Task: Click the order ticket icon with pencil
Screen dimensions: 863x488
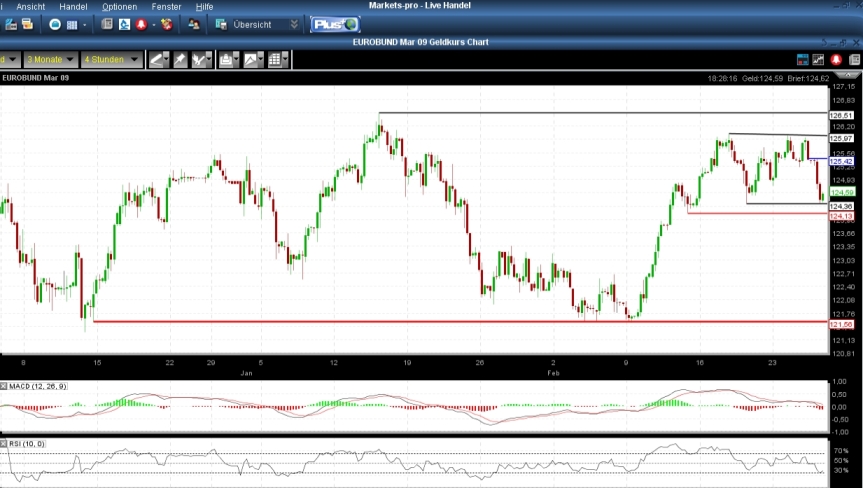Action: (11, 25)
